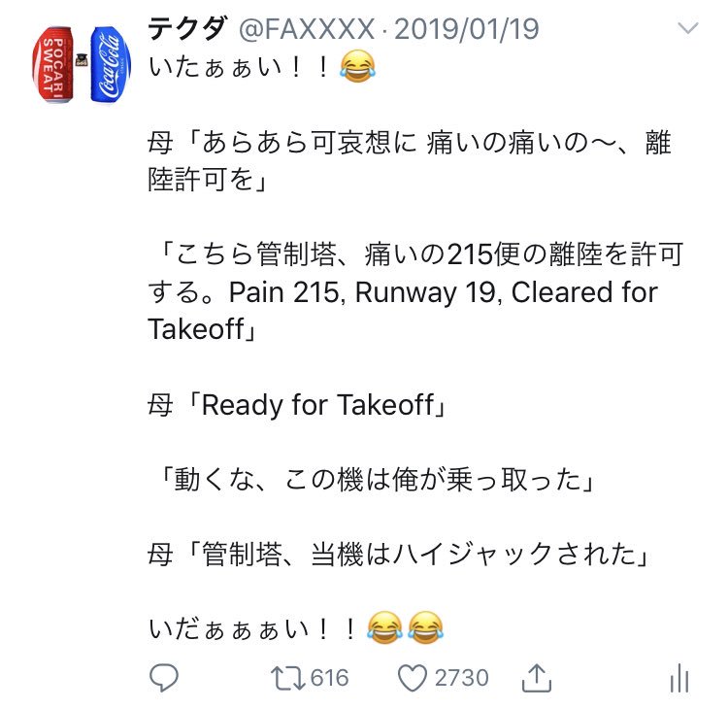This screenshot has width=728, height=709.
Task: Click the reply speech bubble icon
Action: click(x=164, y=677)
